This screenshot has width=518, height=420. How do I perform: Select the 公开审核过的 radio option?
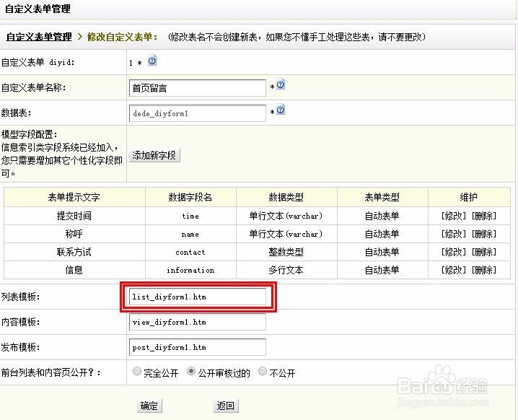point(191,372)
